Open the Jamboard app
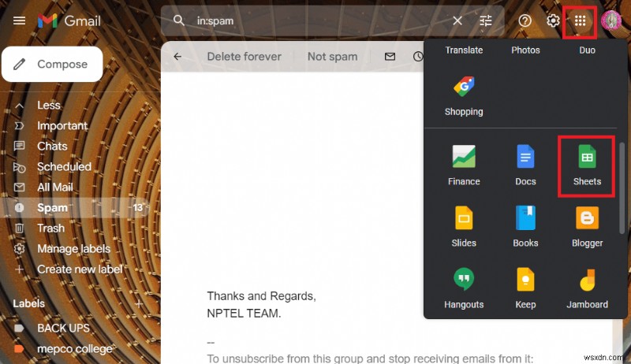Viewport: 631px width, 364px height. (x=587, y=288)
